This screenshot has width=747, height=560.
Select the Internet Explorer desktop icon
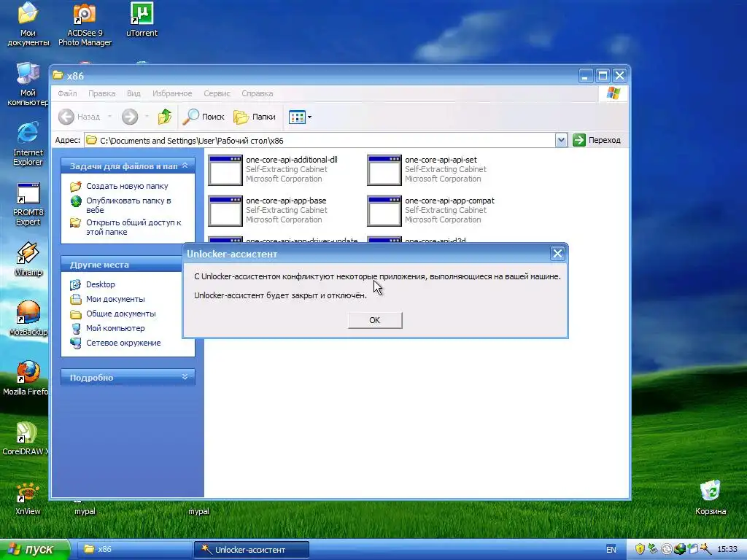pyautogui.click(x=28, y=133)
